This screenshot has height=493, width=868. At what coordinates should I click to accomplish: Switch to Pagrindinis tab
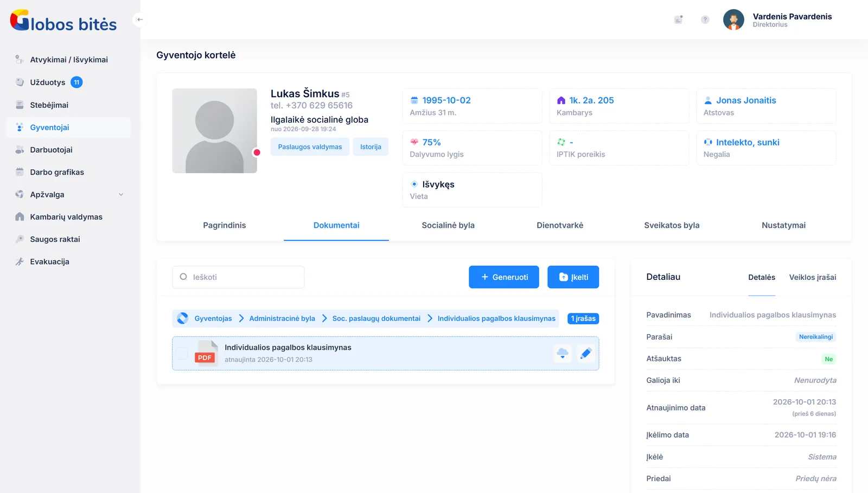(224, 226)
